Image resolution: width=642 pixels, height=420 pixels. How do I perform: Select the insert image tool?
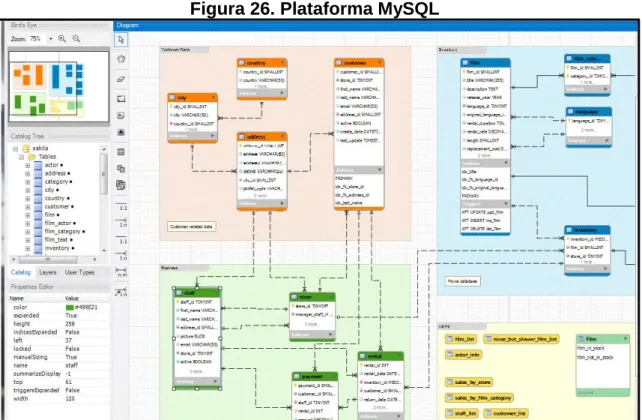coord(121,132)
